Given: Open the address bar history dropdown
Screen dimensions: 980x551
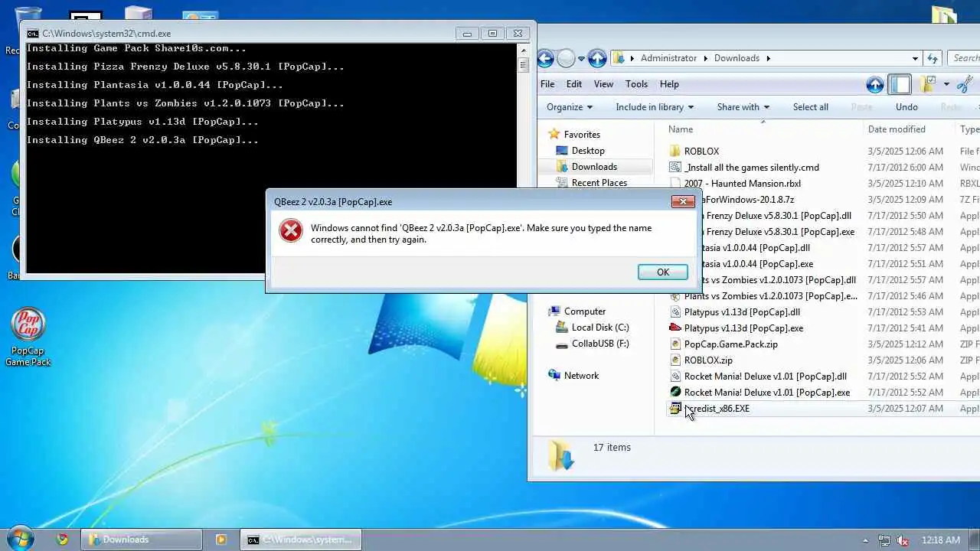Looking at the screenshot, I should click(x=915, y=58).
